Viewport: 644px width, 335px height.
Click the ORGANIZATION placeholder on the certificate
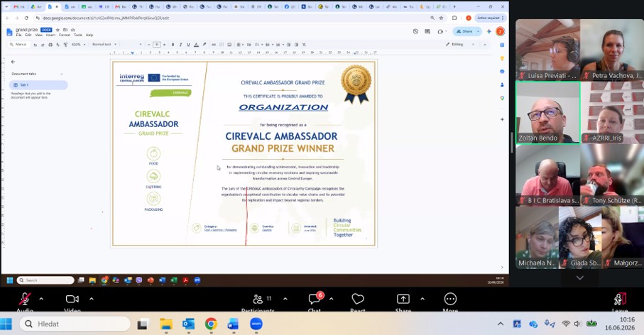[283, 108]
